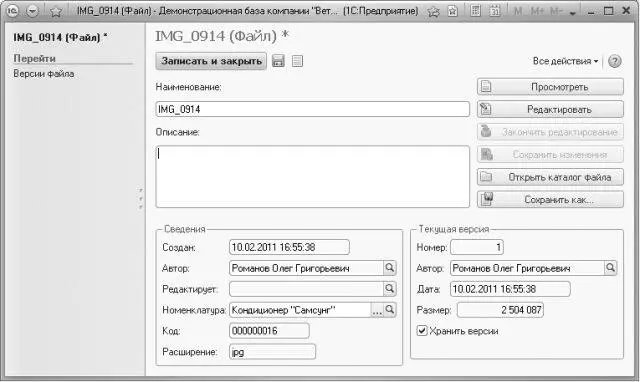Open the magnifier next to Редактирует field
Viewport: 640px width, 382px height.
click(390, 289)
